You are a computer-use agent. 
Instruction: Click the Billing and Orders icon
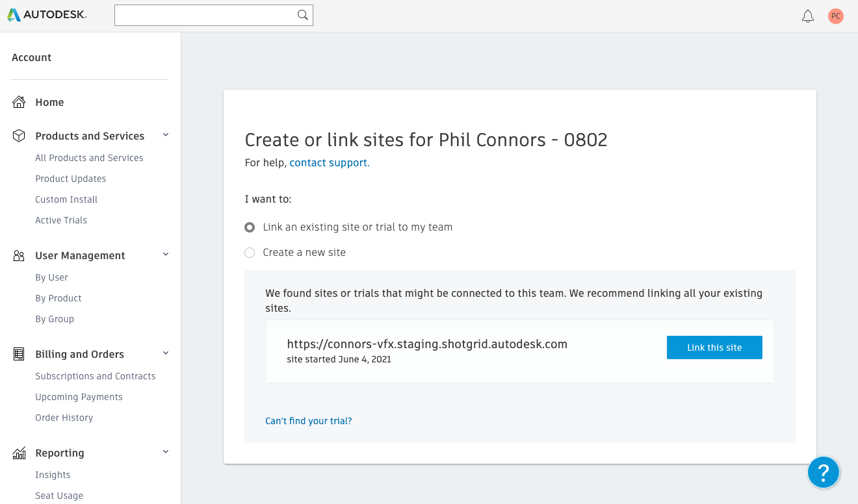click(19, 354)
